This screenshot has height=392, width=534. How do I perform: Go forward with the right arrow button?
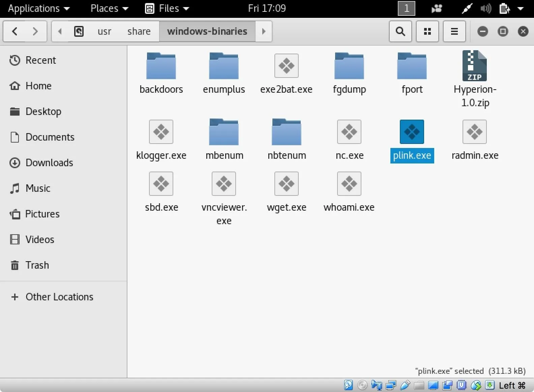coord(35,31)
